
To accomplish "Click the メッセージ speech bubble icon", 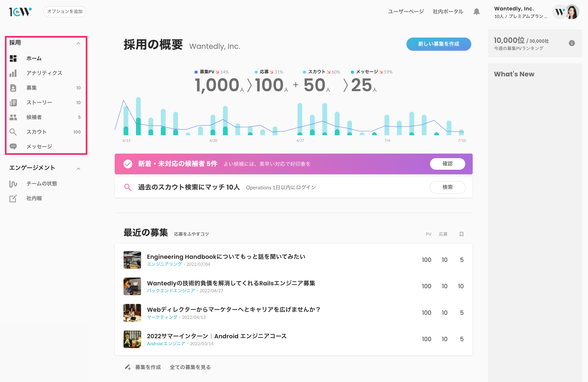I will tap(13, 147).
